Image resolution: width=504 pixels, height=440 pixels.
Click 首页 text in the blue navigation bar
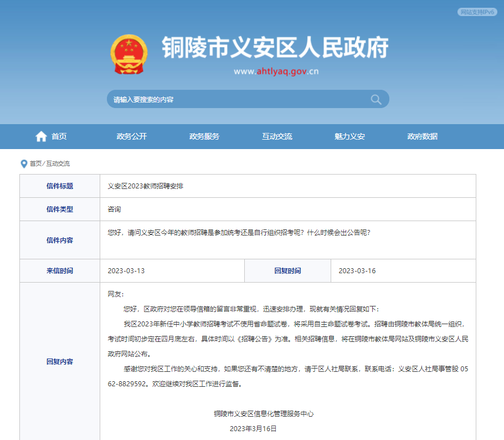(59, 137)
